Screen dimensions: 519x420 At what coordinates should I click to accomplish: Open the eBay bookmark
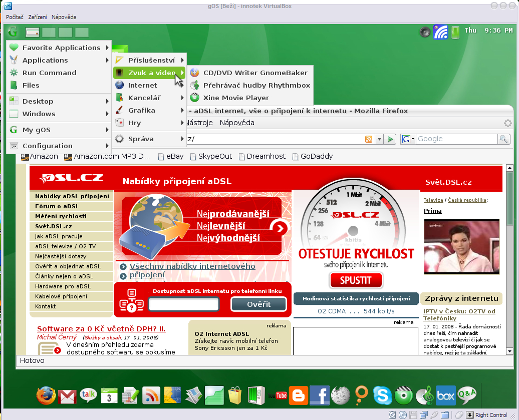(x=171, y=156)
